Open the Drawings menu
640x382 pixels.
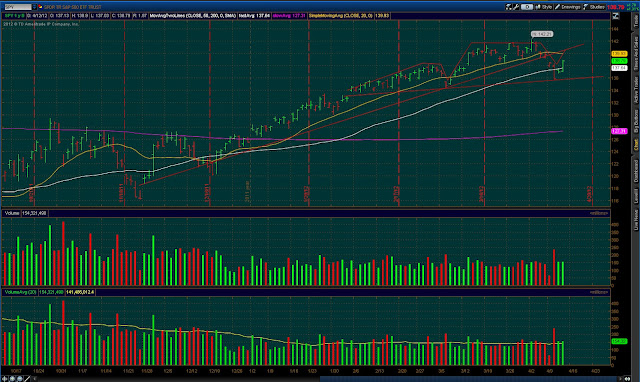pyautogui.click(x=567, y=7)
